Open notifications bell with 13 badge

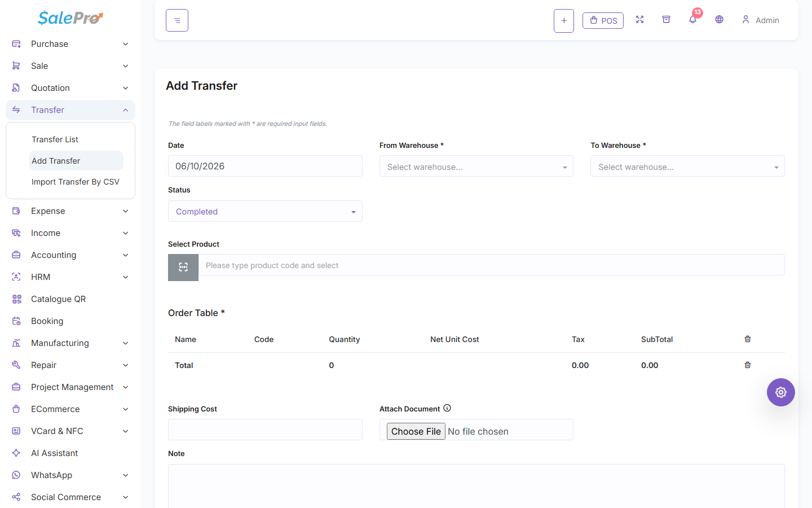[693, 19]
